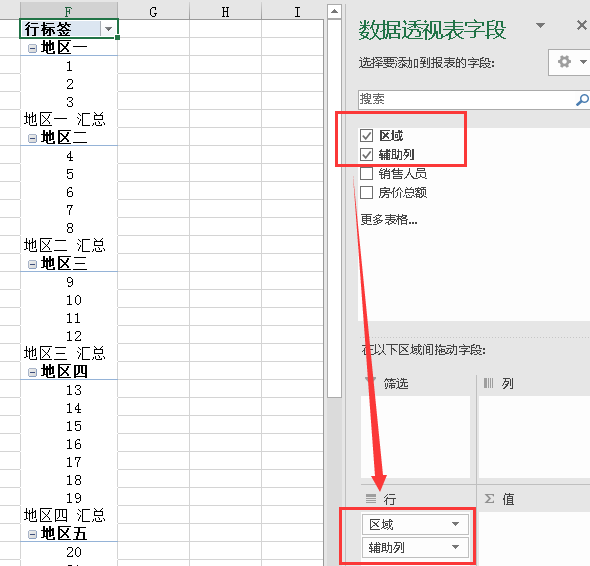The image size is (590, 566).
Task: Select the cell with value 20
Action: pyautogui.click(x=69, y=552)
